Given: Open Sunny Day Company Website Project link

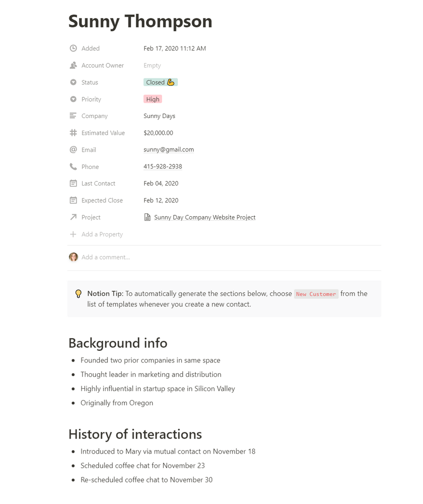Looking at the screenshot, I should 204,218.
